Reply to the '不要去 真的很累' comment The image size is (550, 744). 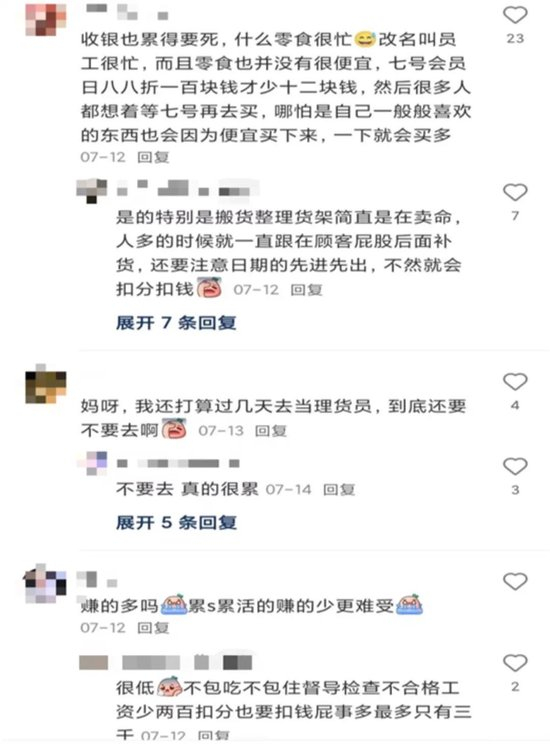pos(339,489)
